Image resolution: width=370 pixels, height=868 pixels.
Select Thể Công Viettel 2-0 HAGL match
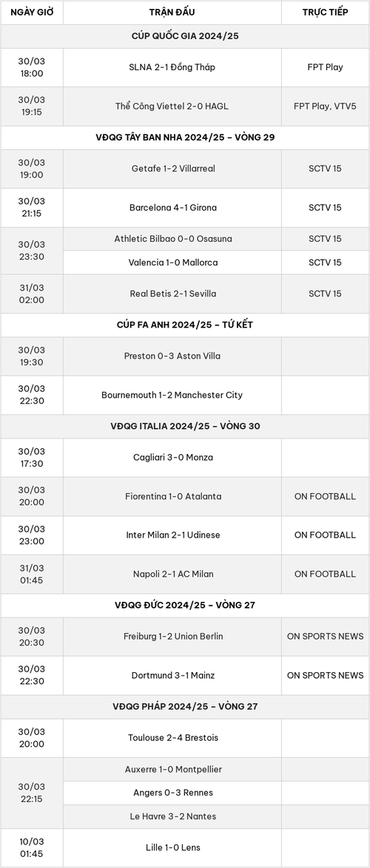tap(172, 106)
